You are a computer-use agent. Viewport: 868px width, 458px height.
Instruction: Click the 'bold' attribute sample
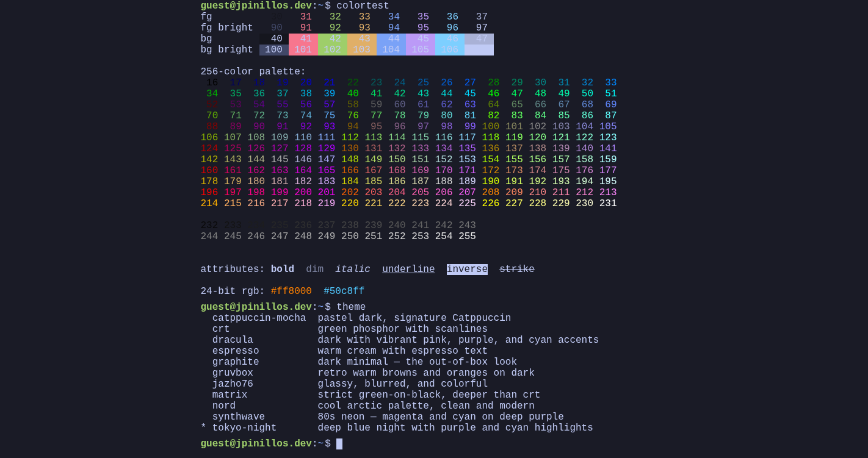tap(283, 270)
